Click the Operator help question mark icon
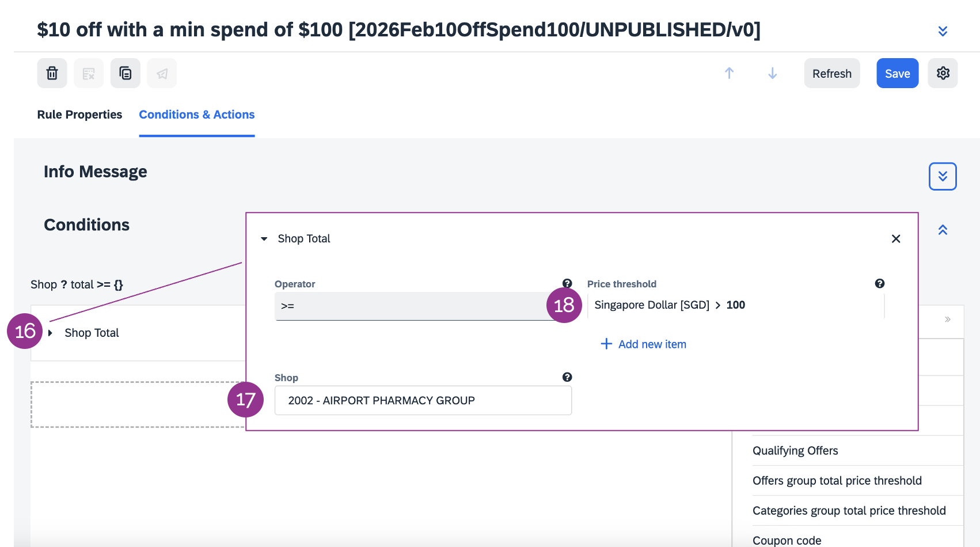This screenshot has width=980, height=547. 567,283
